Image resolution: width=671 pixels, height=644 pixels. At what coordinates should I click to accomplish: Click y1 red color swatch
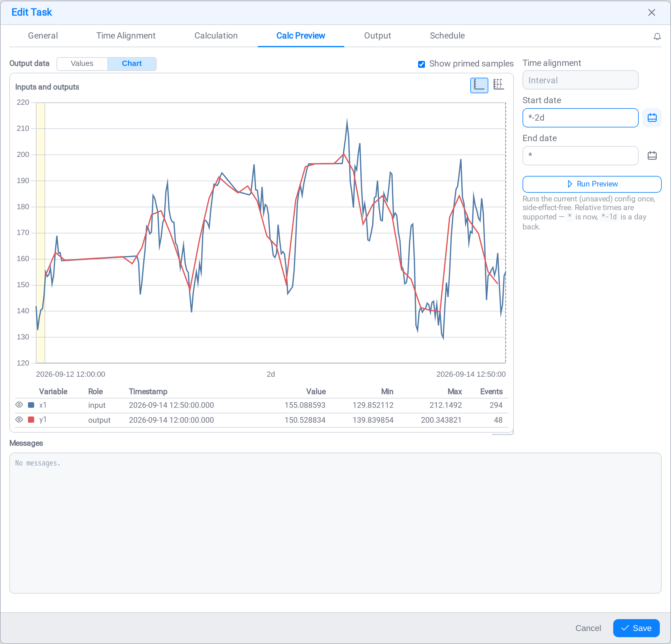coord(31,420)
